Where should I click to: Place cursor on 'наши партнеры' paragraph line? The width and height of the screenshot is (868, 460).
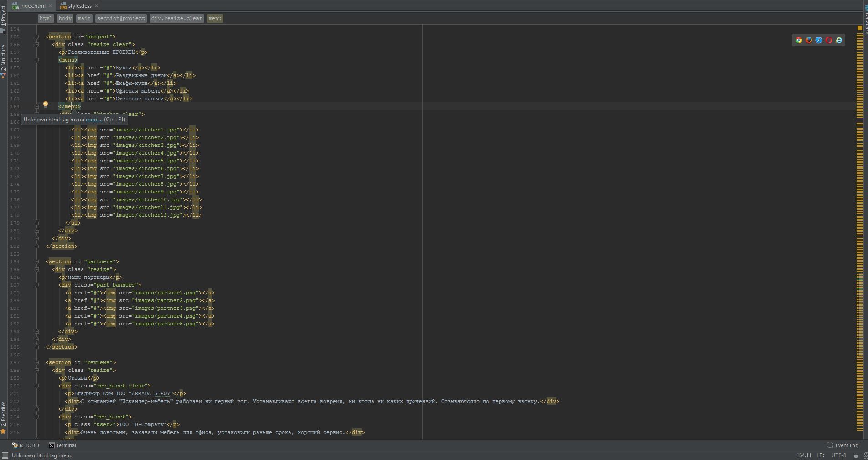[x=90, y=277]
